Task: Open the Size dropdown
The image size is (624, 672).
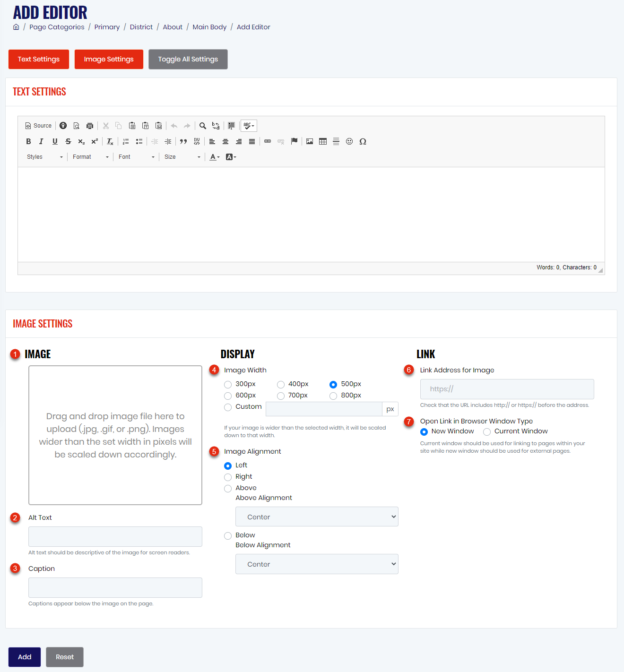Action: click(x=182, y=157)
